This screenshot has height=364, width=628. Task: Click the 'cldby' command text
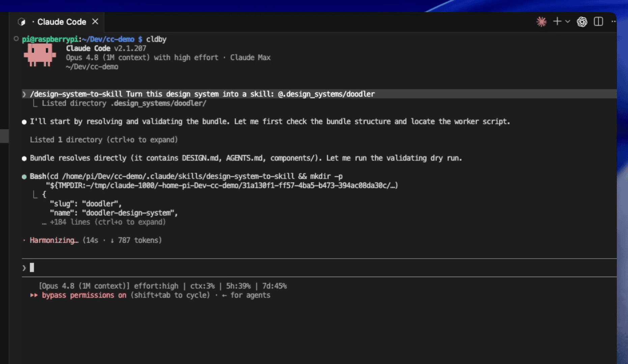pyautogui.click(x=156, y=39)
